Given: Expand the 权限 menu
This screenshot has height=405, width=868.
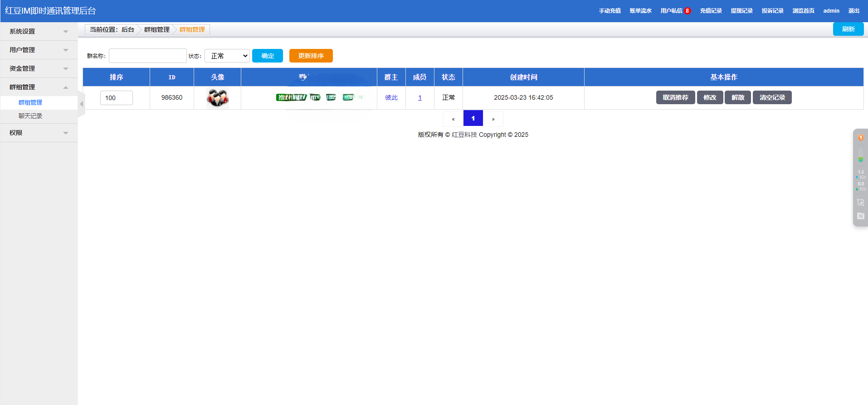Looking at the screenshot, I should (x=39, y=133).
